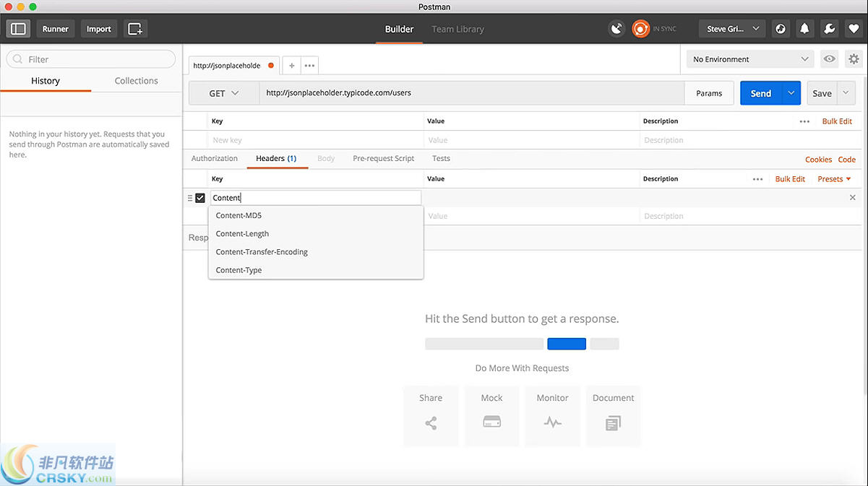Open notifications bell icon
This screenshot has width=868, height=486.
point(804,29)
